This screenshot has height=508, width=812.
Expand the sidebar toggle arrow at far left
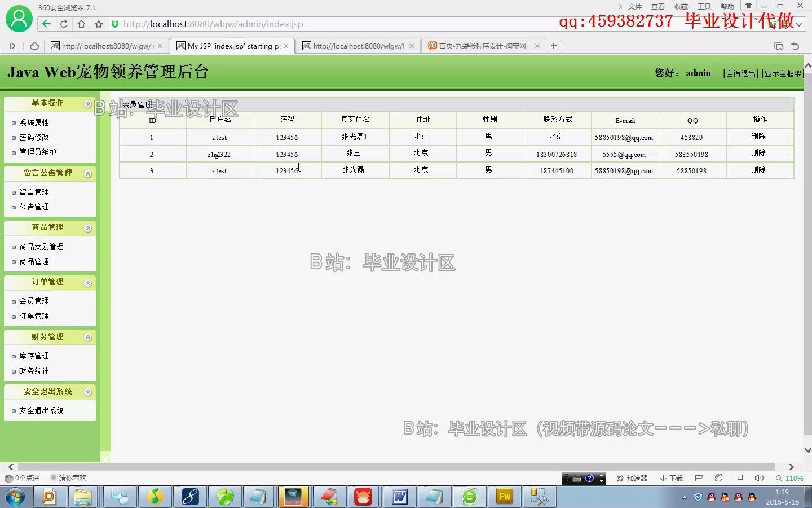(12, 46)
